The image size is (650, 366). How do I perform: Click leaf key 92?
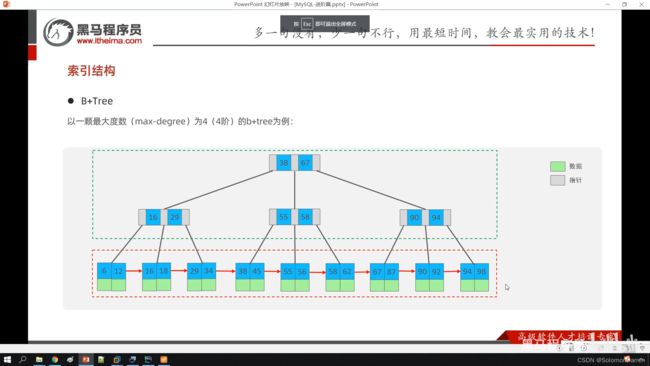[x=437, y=272]
